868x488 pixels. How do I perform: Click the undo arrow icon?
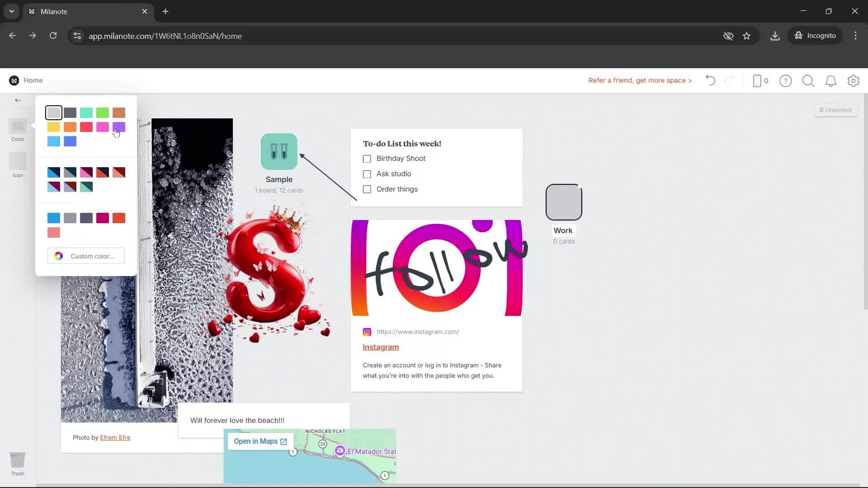(x=710, y=80)
